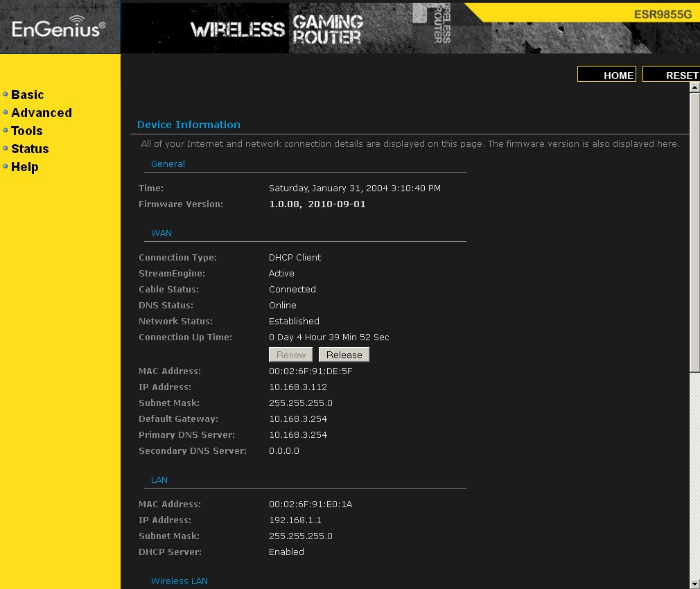Click the Release DHCP button

pyautogui.click(x=344, y=355)
